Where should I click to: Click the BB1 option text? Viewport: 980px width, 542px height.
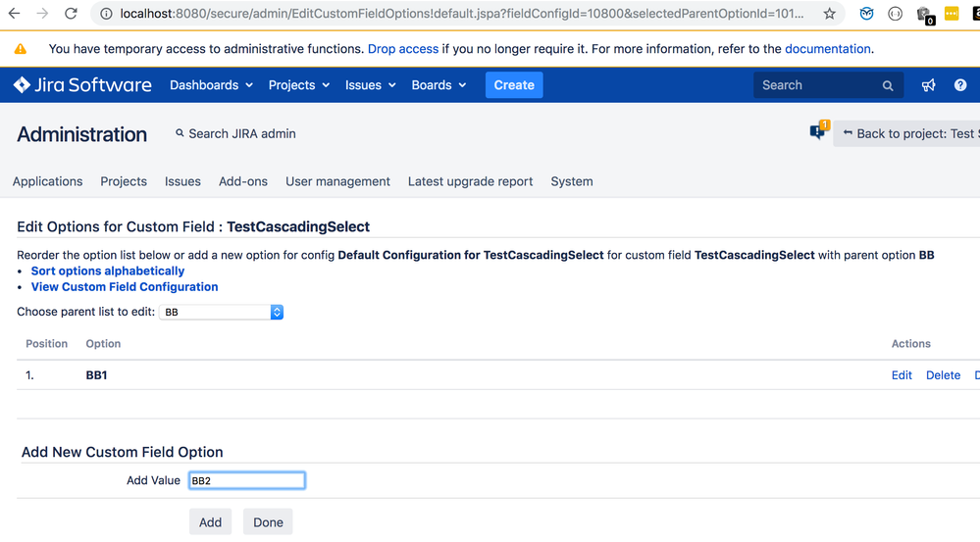[x=96, y=374]
